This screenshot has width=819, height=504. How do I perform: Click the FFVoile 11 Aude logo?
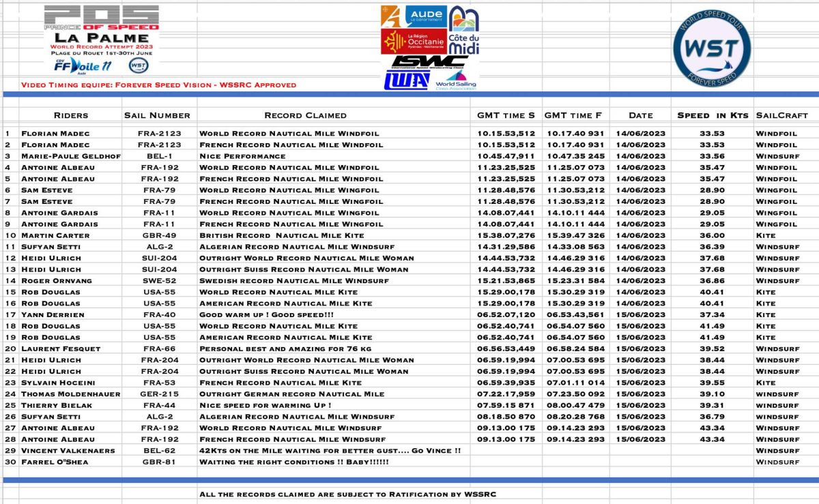tap(83, 65)
